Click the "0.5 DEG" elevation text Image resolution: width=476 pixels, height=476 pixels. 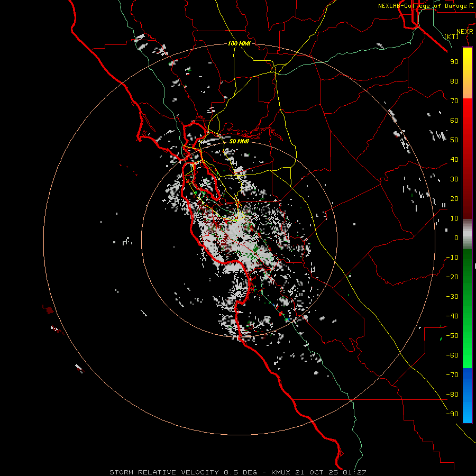click(240, 472)
